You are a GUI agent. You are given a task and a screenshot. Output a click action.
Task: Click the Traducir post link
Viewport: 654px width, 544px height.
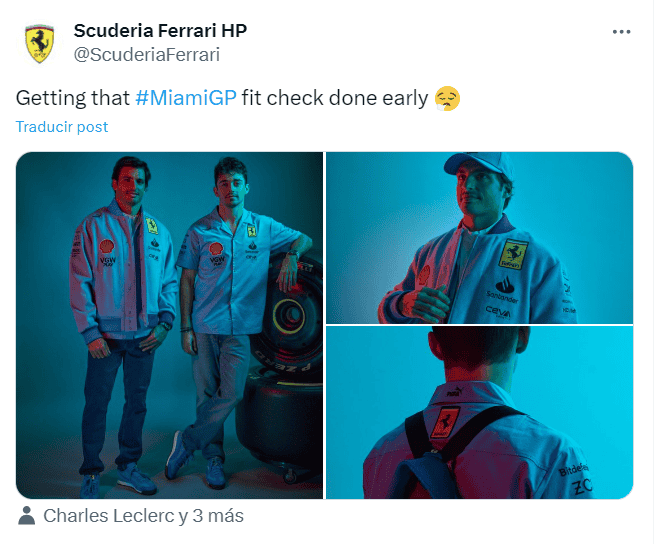pyautogui.click(x=62, y=127)
